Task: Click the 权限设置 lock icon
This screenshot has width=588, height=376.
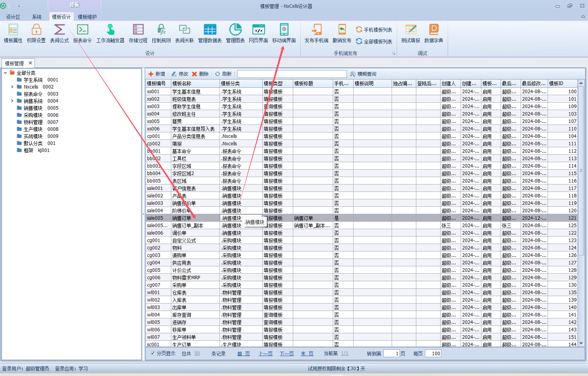Action: [x=36, y=30]
